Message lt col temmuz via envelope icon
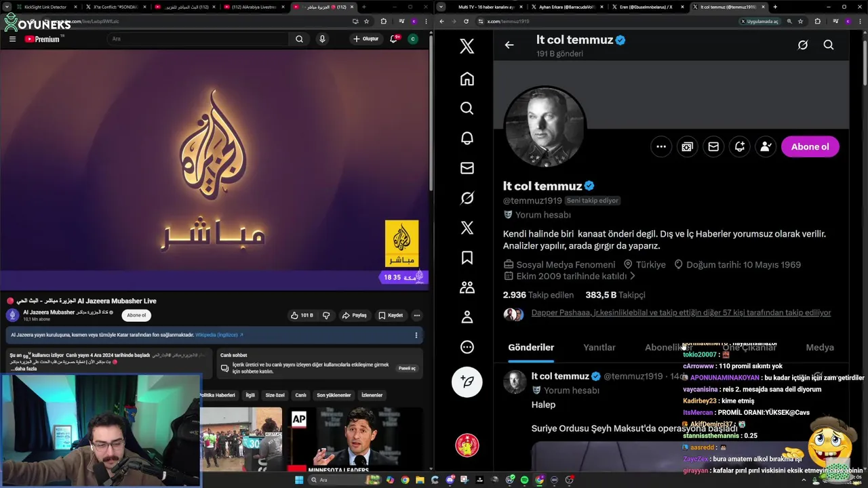 [713, 146]
